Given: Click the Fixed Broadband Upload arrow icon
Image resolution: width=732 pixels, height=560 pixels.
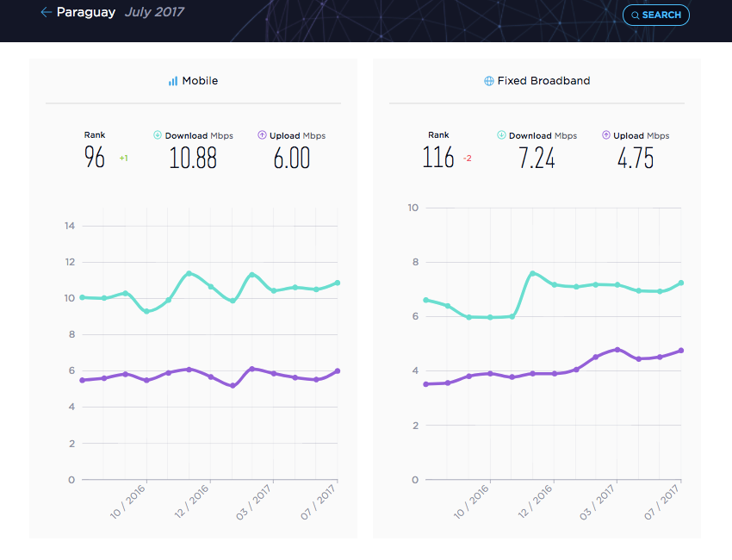Looking at the screenshot, I should (x=606, y=135).
